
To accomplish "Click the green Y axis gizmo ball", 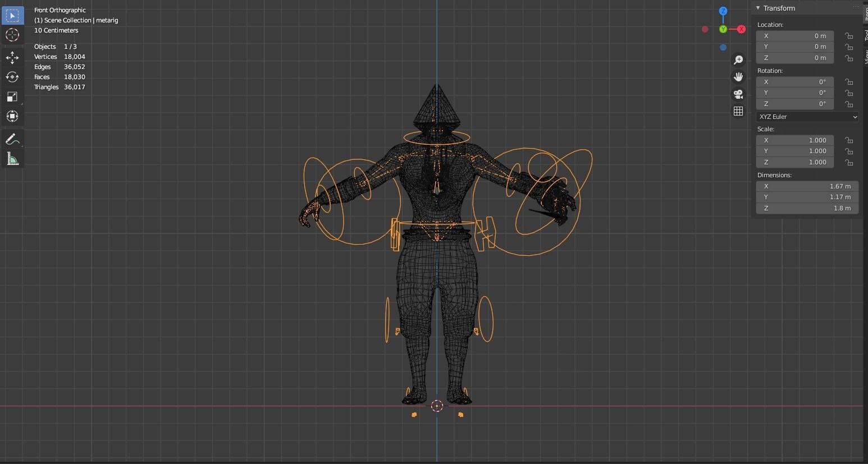I will tap(723, 29).
